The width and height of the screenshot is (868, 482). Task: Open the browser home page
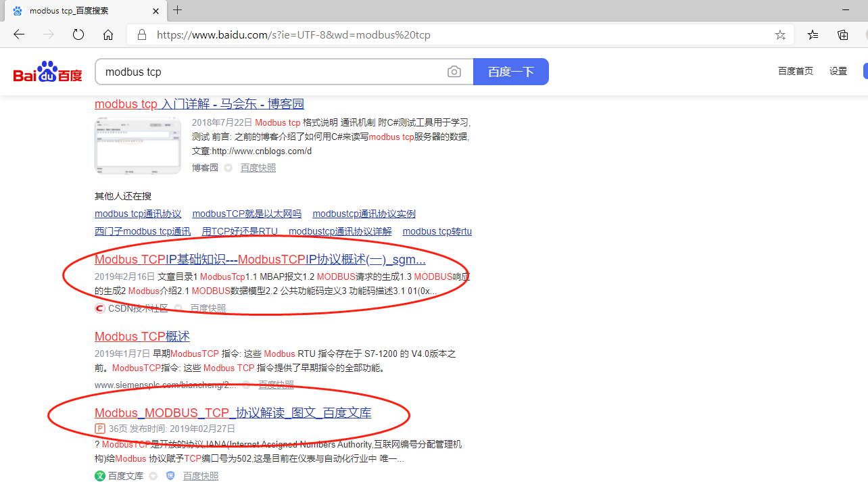[108, 34]
